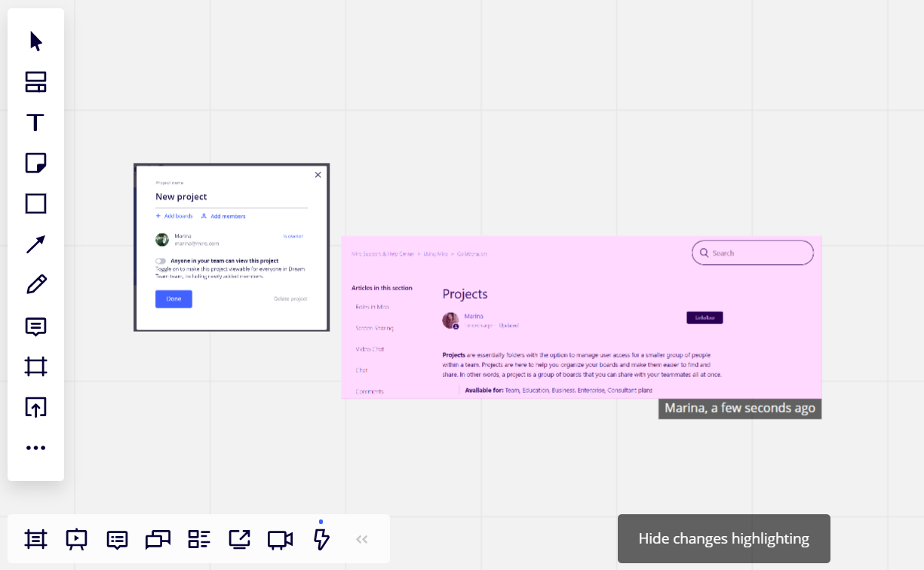The width and height of the screenshot is (924, 570).
Task: Open the frames panel in bottom toolbar
Action: 35,539
